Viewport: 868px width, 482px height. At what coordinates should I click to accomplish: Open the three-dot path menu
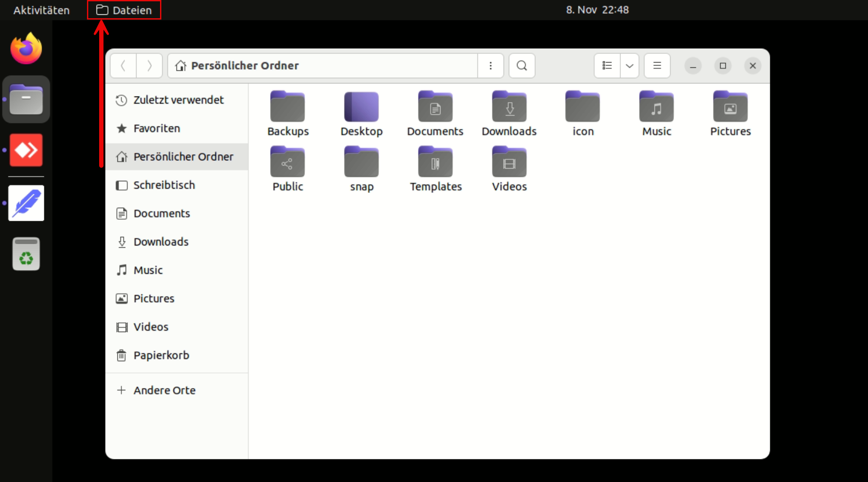tap(491, 66)
